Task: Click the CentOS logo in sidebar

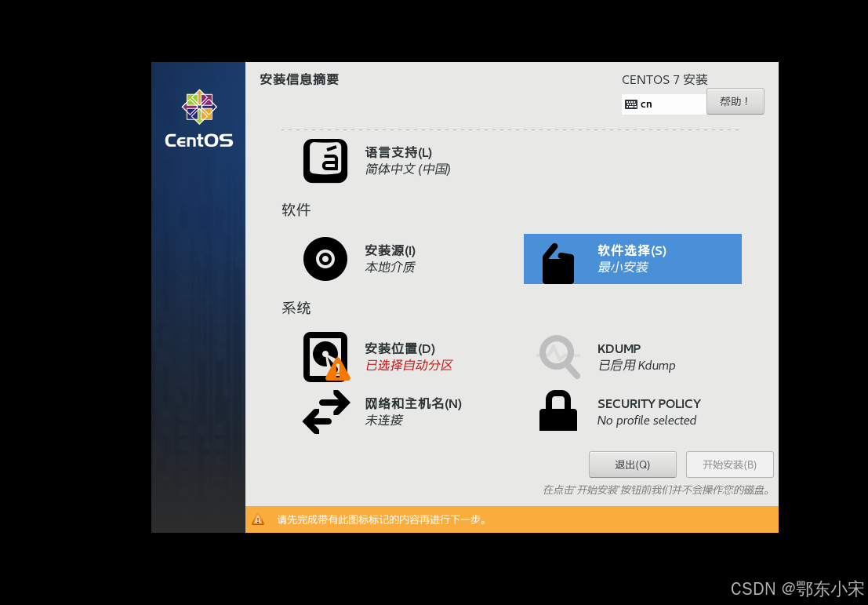Action: click(198, 118)
